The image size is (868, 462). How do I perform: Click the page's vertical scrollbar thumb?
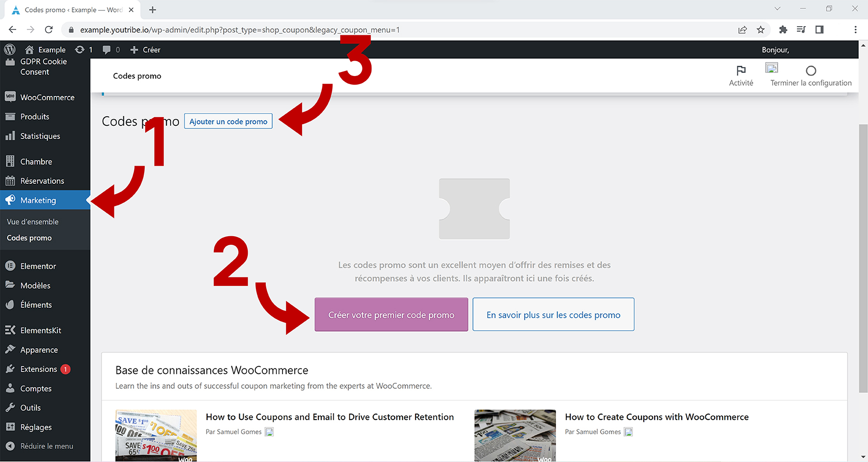pyautogui.click(x=863, y=258)
